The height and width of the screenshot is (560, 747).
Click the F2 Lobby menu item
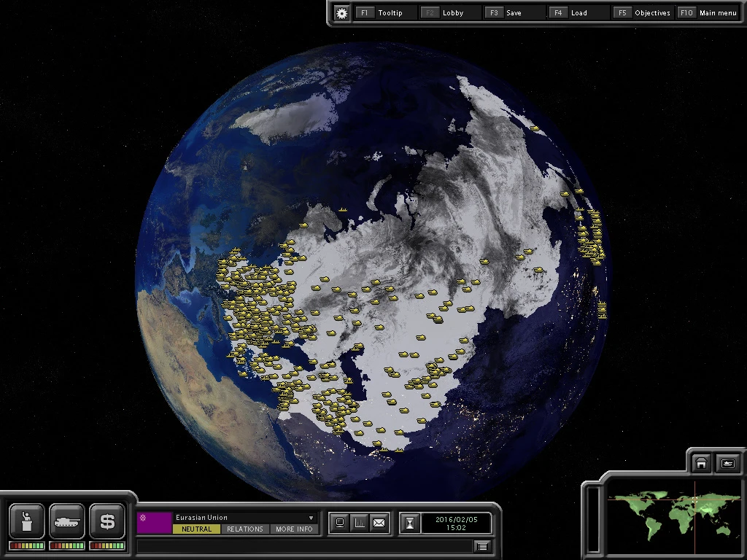pos(450,13)
